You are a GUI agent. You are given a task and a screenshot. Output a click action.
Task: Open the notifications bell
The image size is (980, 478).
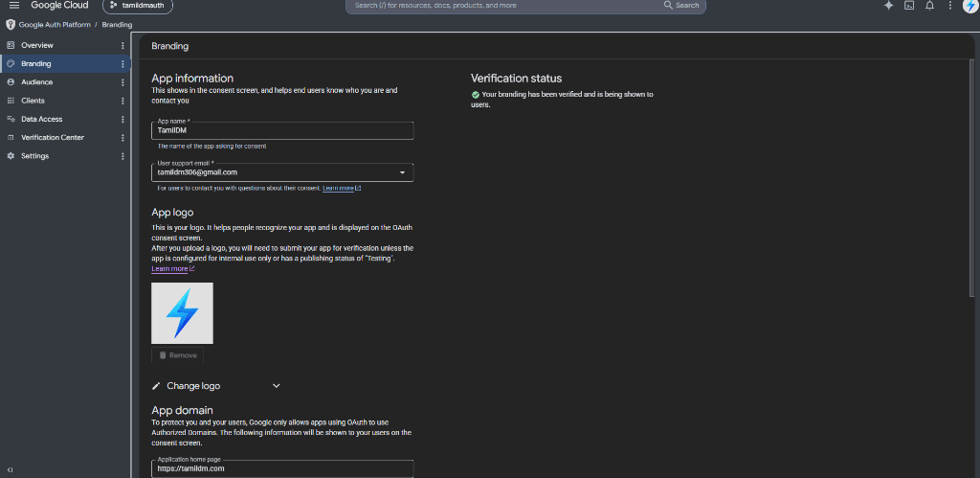(930, 6)
